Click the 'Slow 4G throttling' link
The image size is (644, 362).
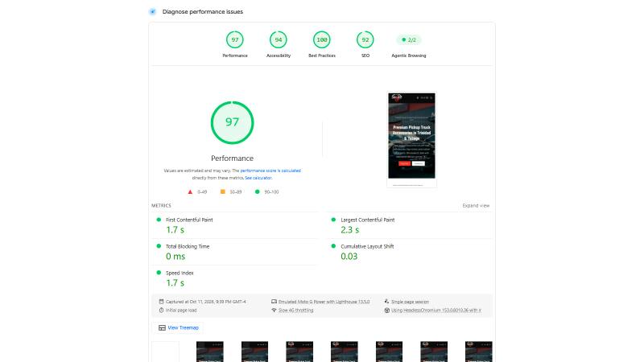295,311
